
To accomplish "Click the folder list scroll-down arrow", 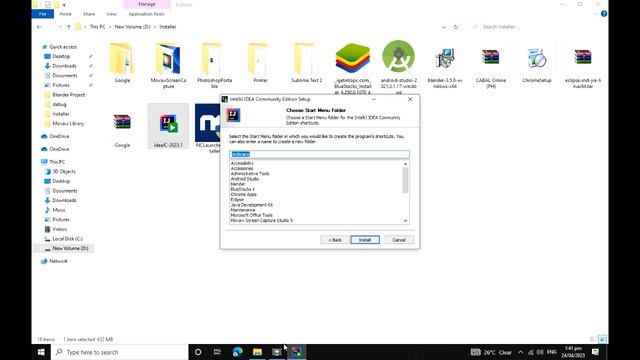I will [x=405, y=221].
